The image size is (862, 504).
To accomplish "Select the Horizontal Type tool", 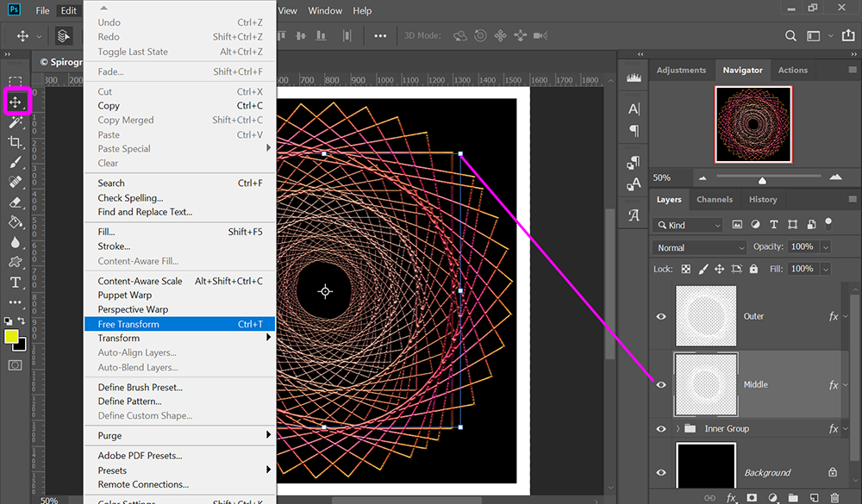I will point(16,283).
